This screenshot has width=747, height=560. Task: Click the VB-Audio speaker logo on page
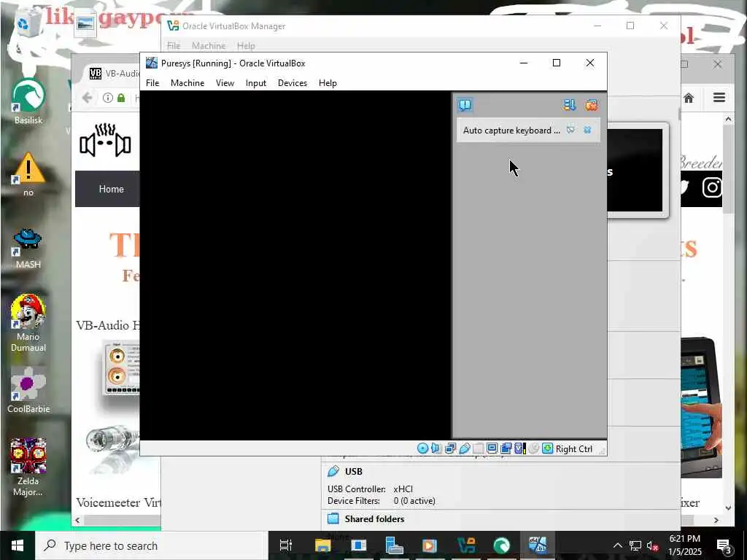[x=105, y=140]
